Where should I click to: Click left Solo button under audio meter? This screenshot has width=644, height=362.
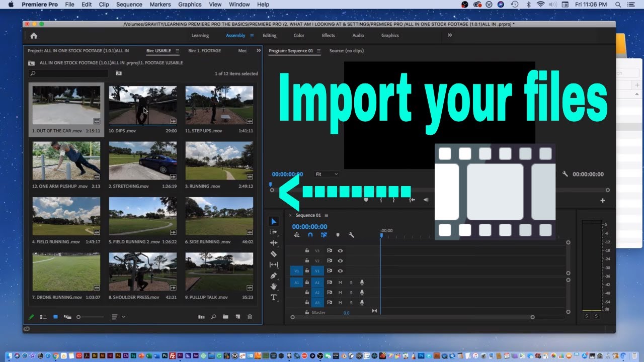(586, 316)
